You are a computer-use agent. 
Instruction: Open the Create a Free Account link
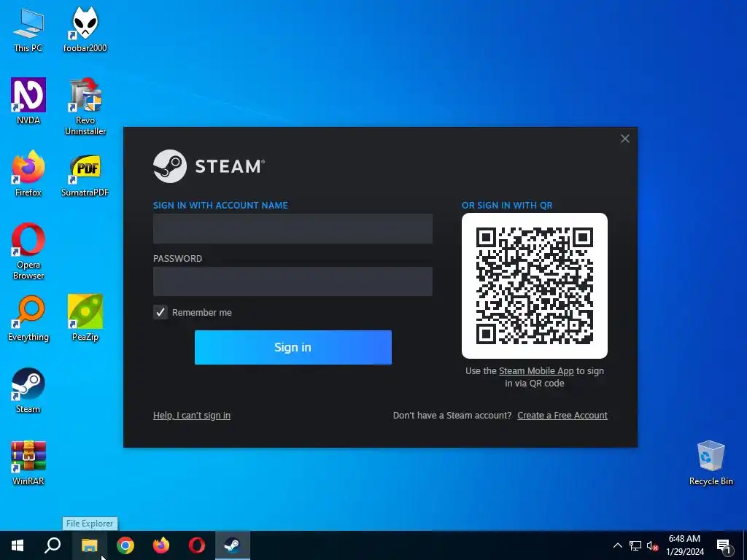point(562,415)
